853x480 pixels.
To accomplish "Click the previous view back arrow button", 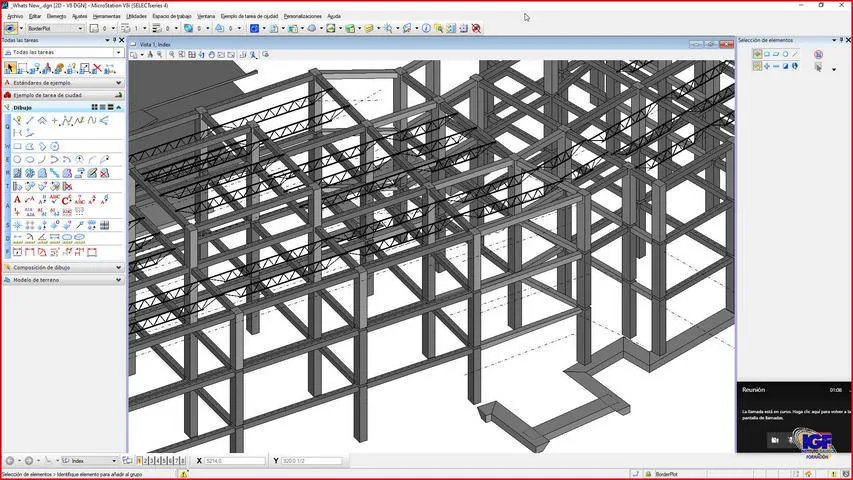I will (10, 461).
